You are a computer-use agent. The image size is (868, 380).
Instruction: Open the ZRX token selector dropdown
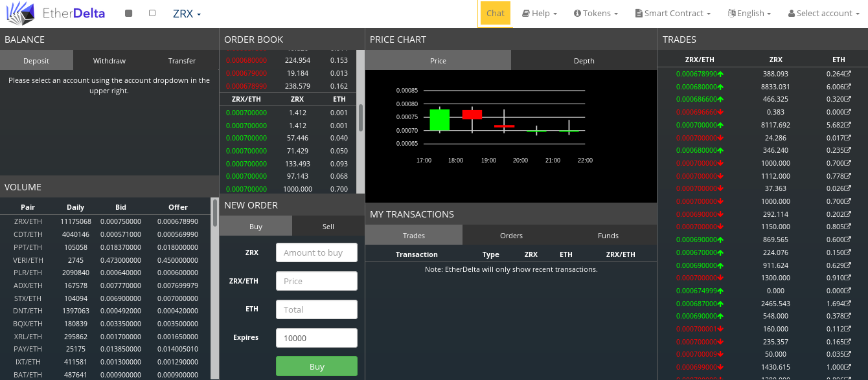click(187, 13)
